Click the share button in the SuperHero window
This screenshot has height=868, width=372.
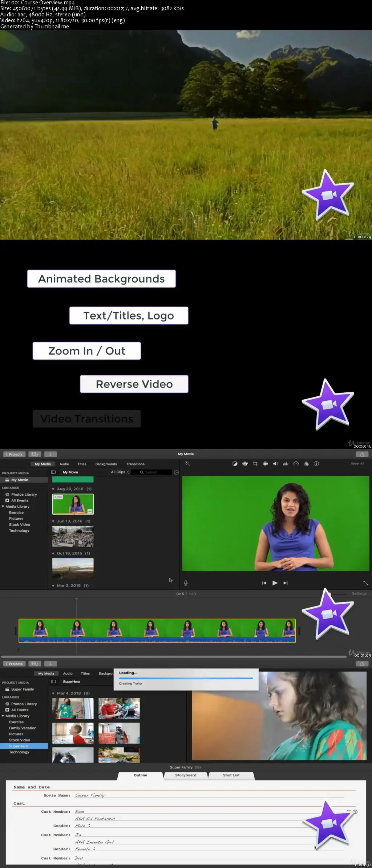point(362,664)
